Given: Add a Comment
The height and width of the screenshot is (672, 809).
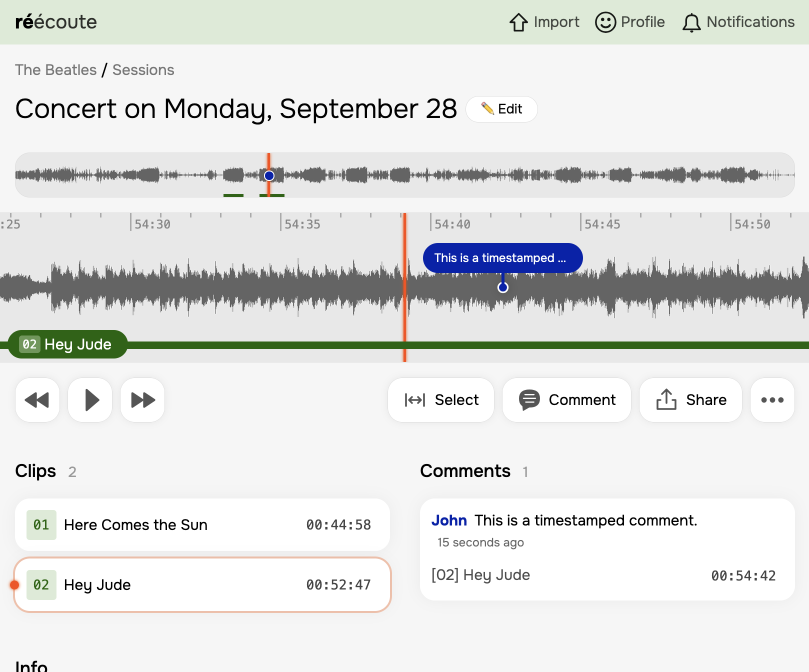Looking at the screenshot, I should click(x=566, y=400).
